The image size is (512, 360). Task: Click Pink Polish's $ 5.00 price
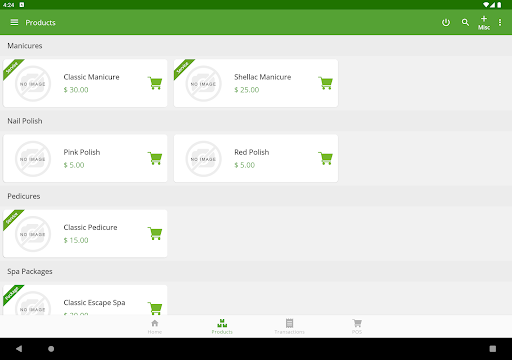[74, 165]
